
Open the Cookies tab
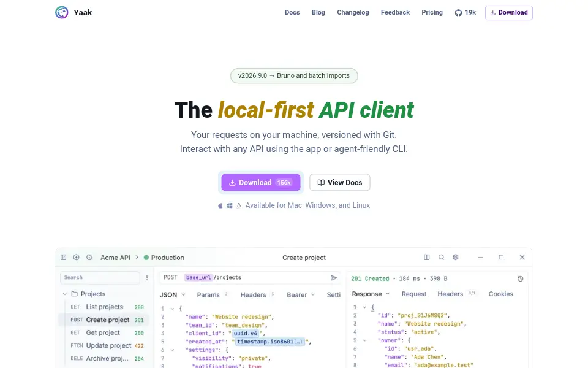(x=500, y=294)
